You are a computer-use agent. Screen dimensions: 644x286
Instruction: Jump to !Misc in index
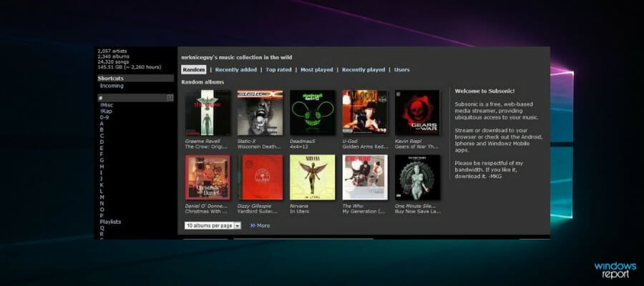(x=107, y=105)
